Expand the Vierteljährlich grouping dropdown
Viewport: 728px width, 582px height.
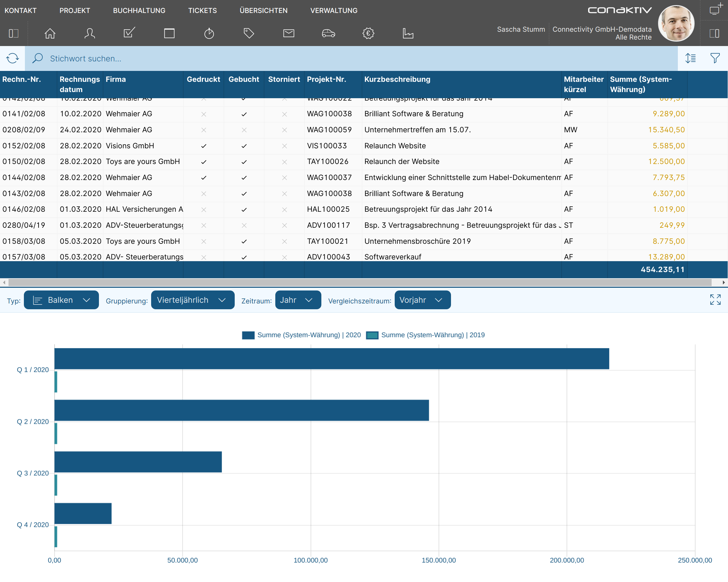point(192,300)
